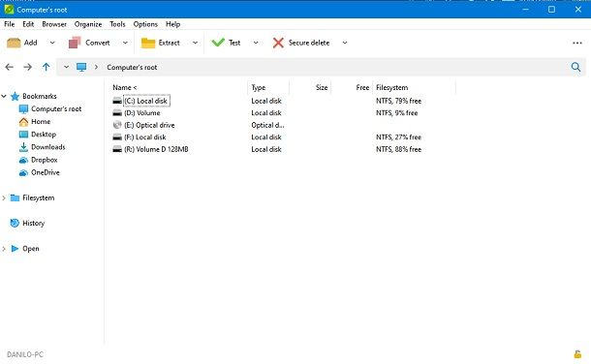The height and width of the screenshot is (364, 591).
Task: Click the padlock icon in status bar
Action: [577, 354]
